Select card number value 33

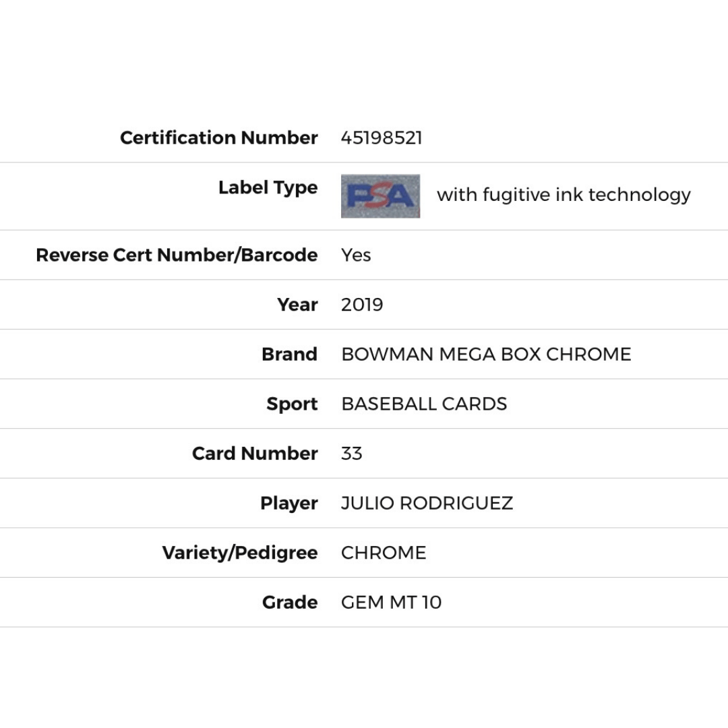click(x=352, y=454)
